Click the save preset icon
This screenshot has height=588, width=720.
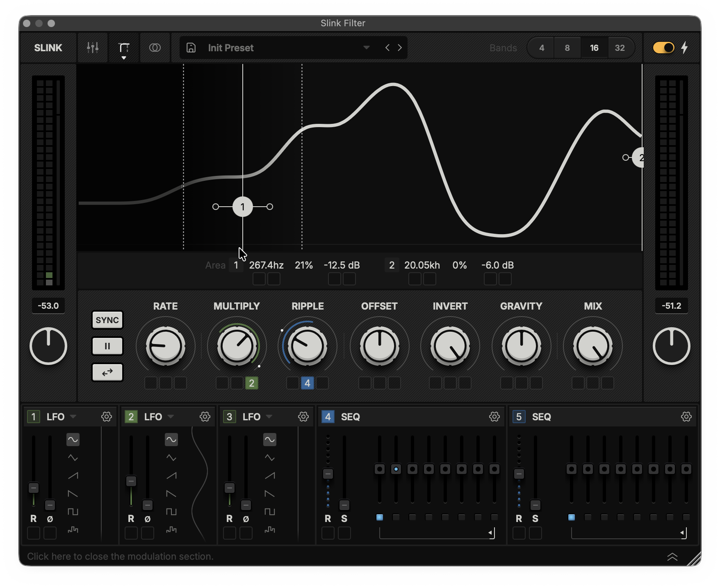coord(191,48)
